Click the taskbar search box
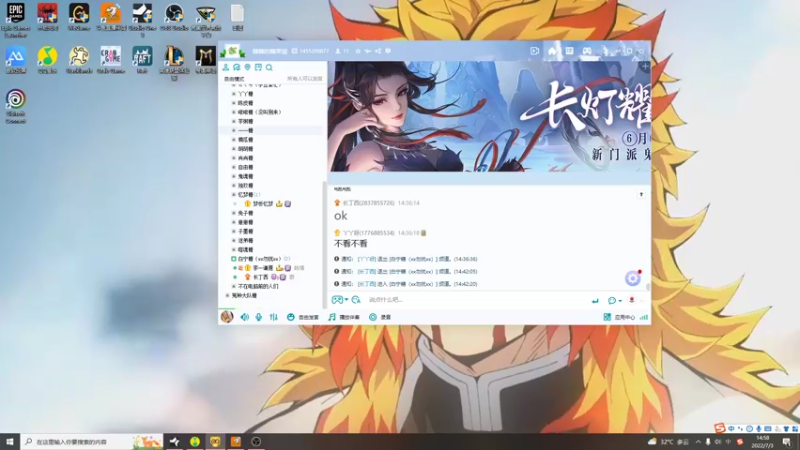The image size is (800, 450). click(92, 441)
